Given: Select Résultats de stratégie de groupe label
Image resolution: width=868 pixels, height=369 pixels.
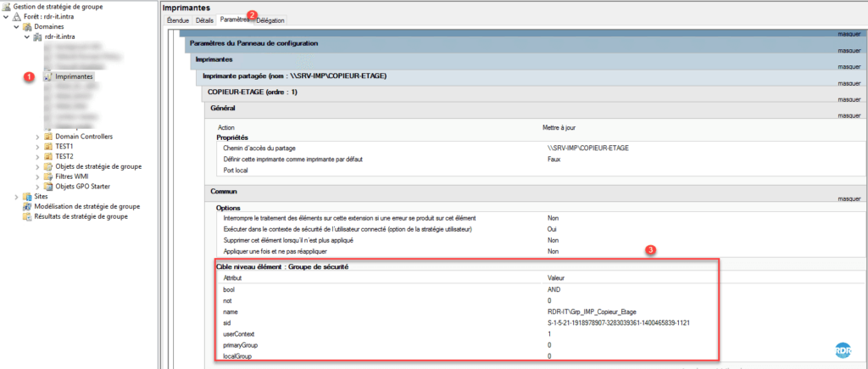Looking at the screenshot, I should pyautogui.click(x=81, y=216).
